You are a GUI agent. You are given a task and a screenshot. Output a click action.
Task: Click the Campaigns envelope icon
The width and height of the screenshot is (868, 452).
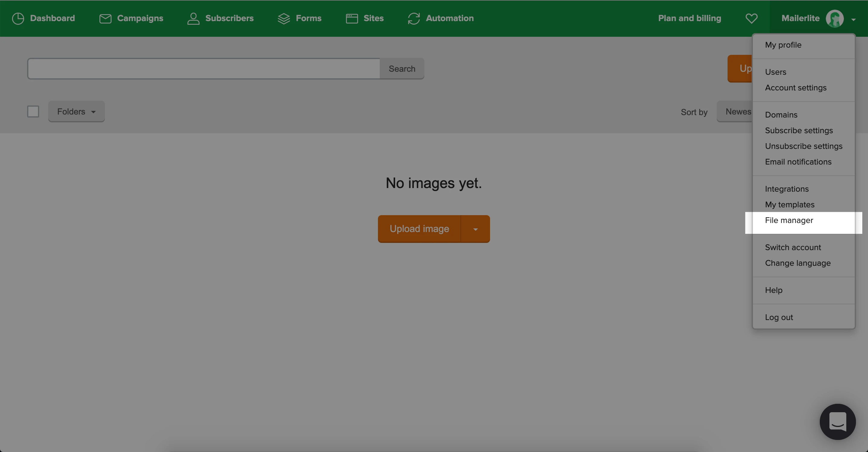105,18
